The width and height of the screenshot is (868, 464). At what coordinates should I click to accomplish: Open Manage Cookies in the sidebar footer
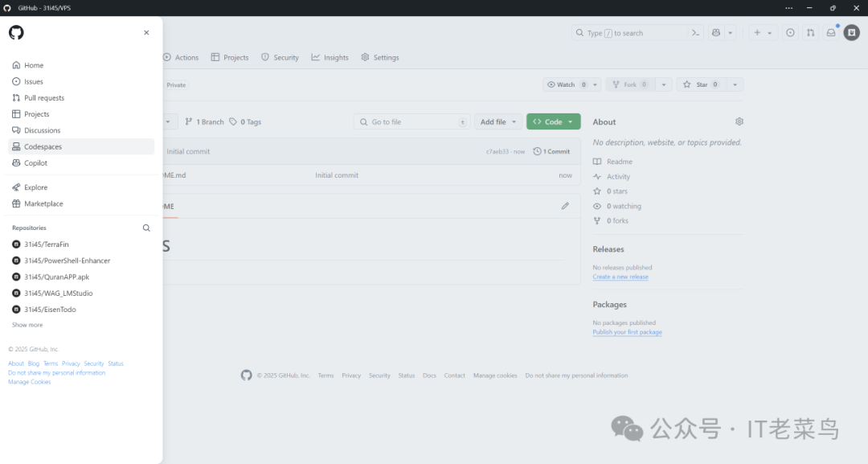(30, 382)
